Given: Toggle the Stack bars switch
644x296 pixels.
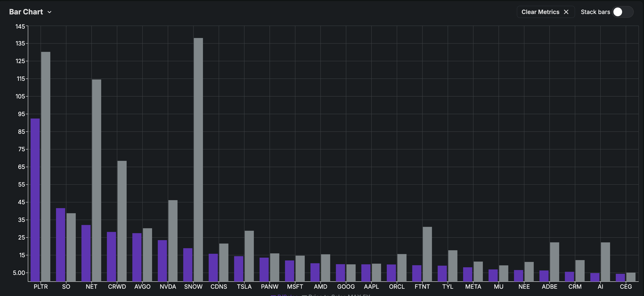Looking at the screenshot, I should click(622, 12).
